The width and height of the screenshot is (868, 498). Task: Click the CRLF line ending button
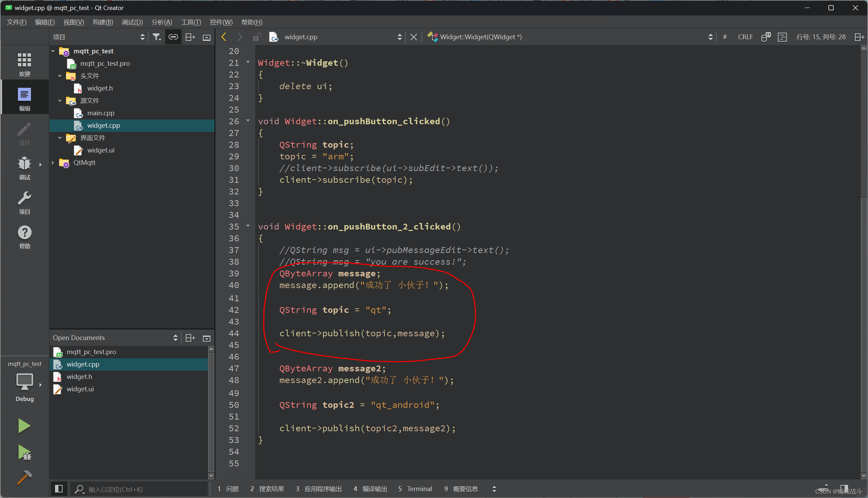click(x=745, y=37)
